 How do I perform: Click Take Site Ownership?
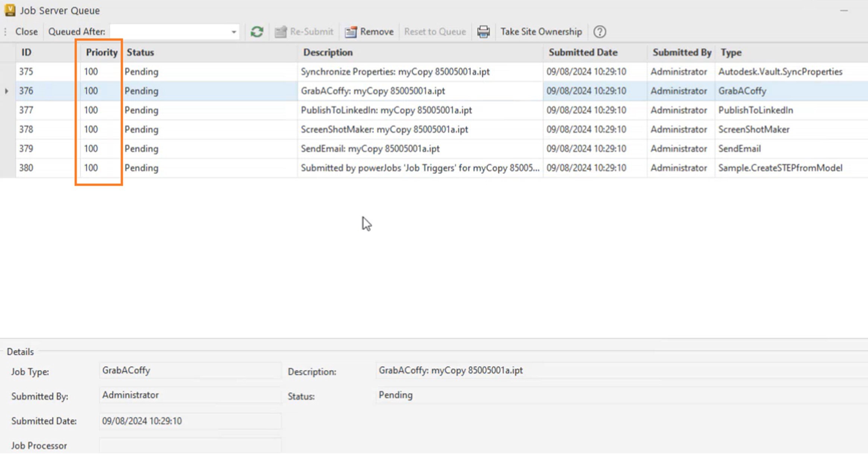tap(541, 31)
